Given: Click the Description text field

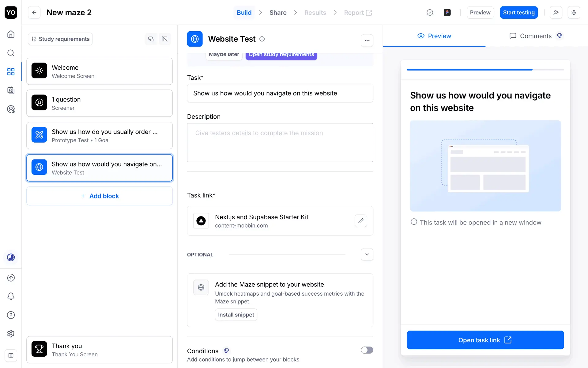Looking at the screenshot, I should (x=280, y=143).
